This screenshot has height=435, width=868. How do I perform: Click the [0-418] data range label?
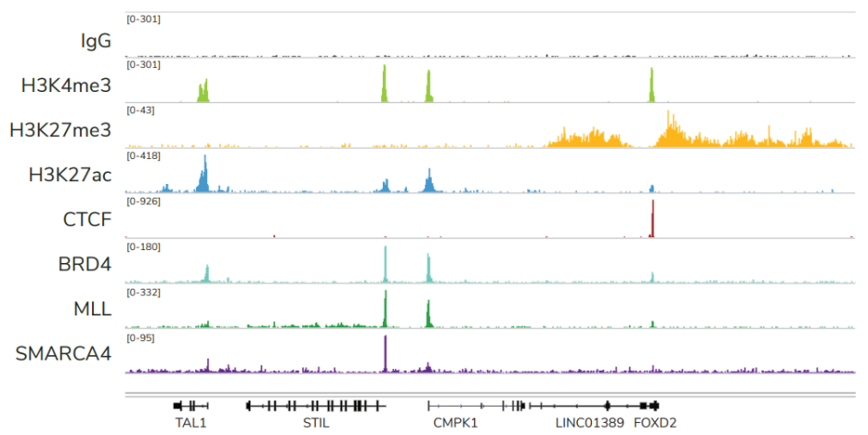click(144, 156)
